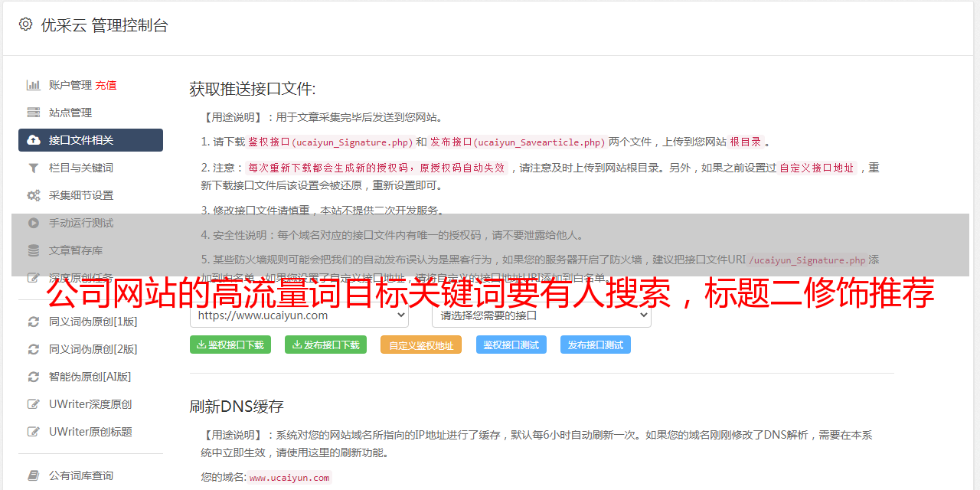The width and height of the screenshot is (980, 490).
Task: Click the ucaiyun_Savearticle.php file name text
Action: pyautogui.click(x=540, y=142)
